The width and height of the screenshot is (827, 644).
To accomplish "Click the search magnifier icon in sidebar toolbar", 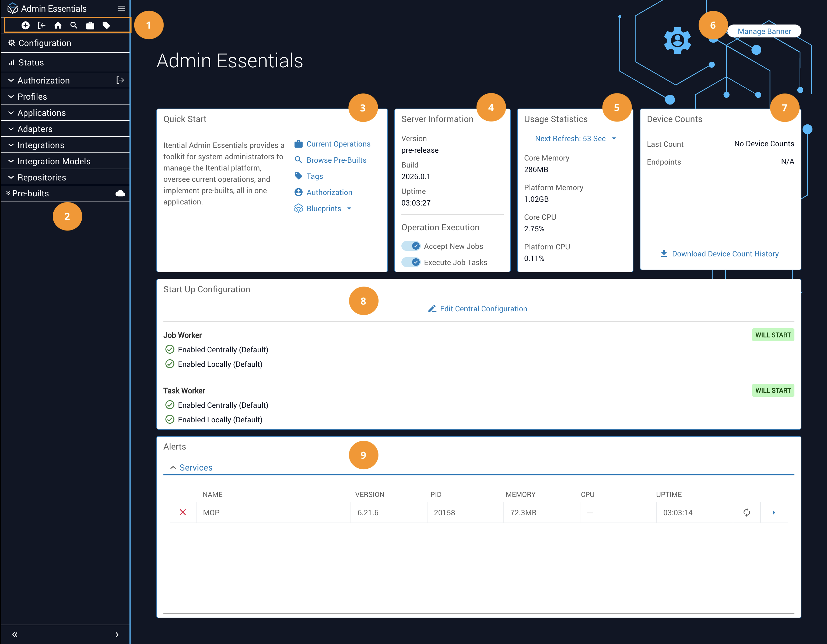I will coord(74,25).
